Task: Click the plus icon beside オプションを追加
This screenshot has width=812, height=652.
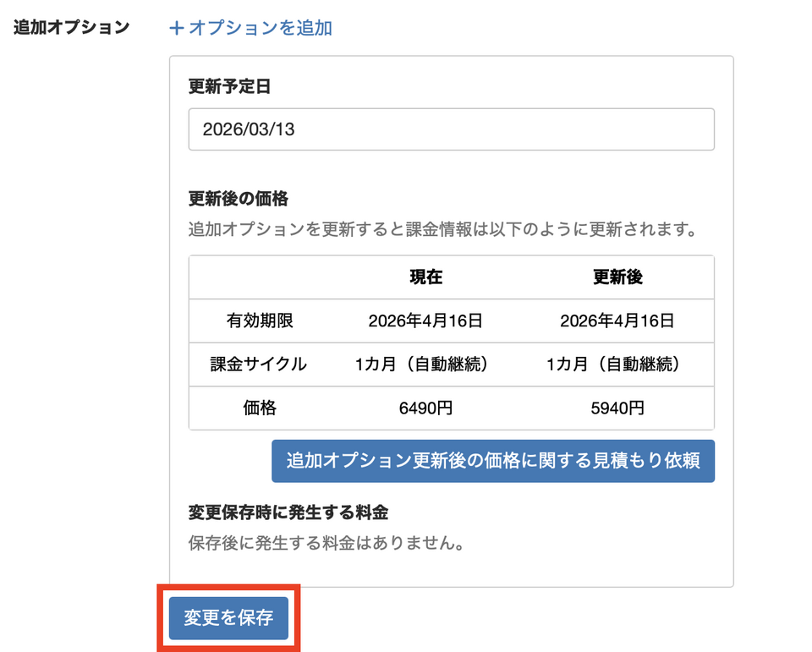Action: (x=177, y=28)
